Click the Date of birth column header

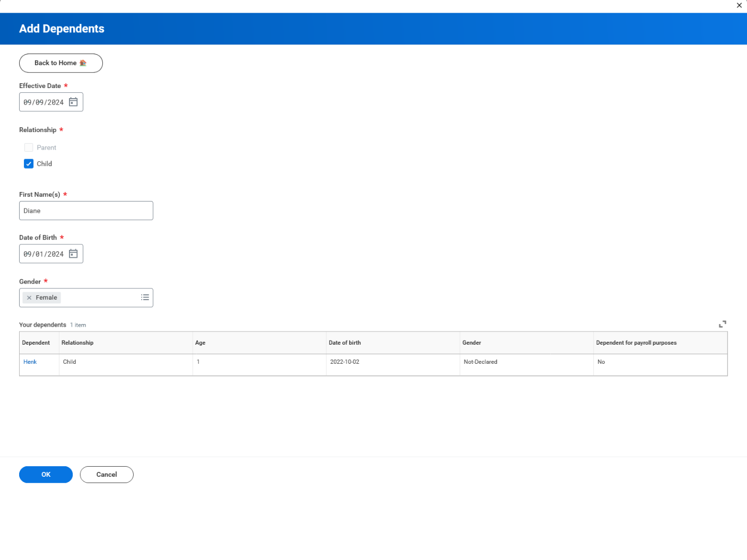tap(345, 343)
